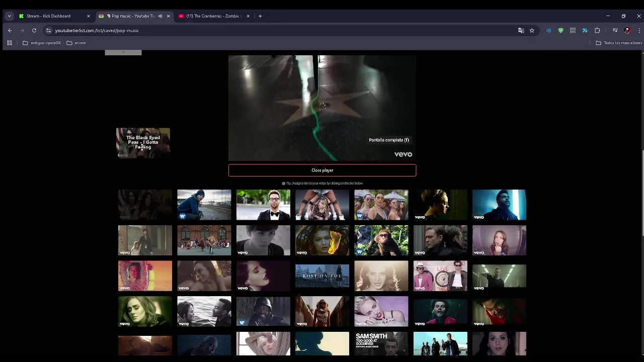This screenshot has width=644, height=362.
Task: Close the Pop music tier list tab
Action: (168, 16)
